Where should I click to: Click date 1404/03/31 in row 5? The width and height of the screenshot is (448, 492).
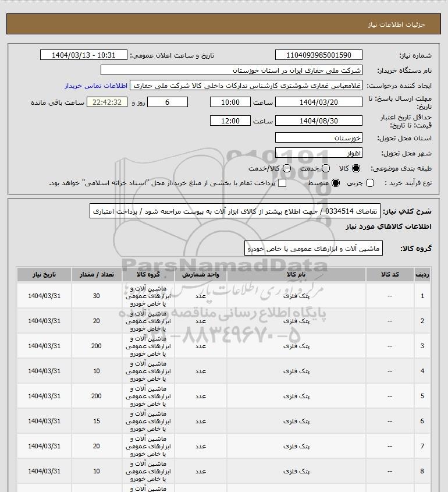(44, 396)
